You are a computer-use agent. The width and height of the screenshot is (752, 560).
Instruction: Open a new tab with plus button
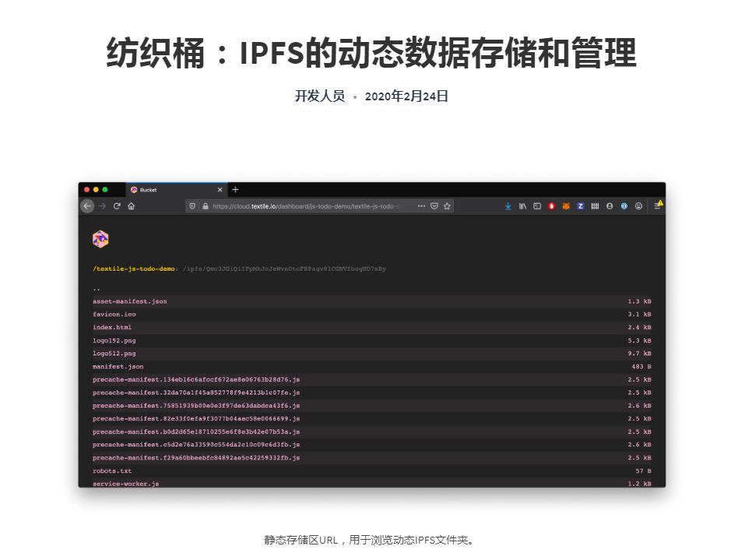[235, 190]
